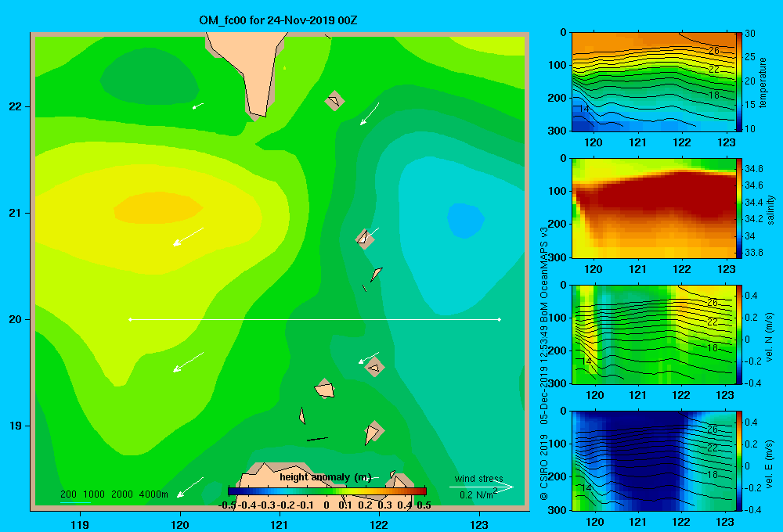Screen dimensions: 783x532
Task: Click the longitude label 123 below the map
Action: click(x=479, y=524)
